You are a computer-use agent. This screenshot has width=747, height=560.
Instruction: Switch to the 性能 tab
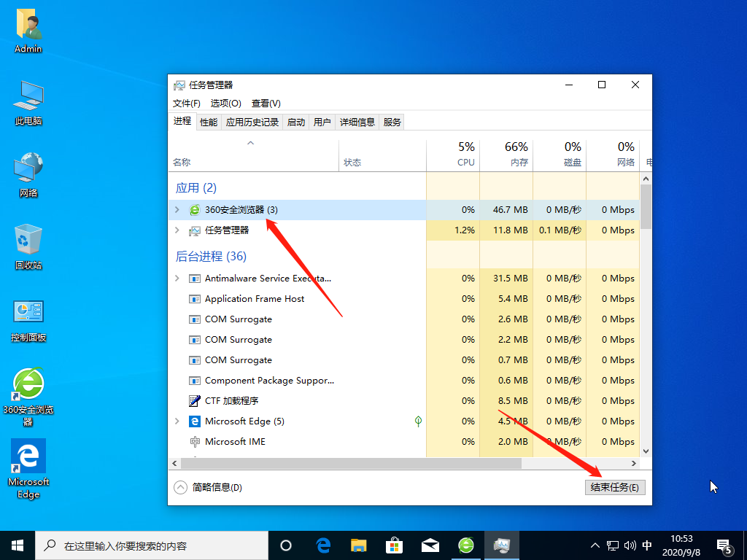pyautogui.click(x=208, y=121)
